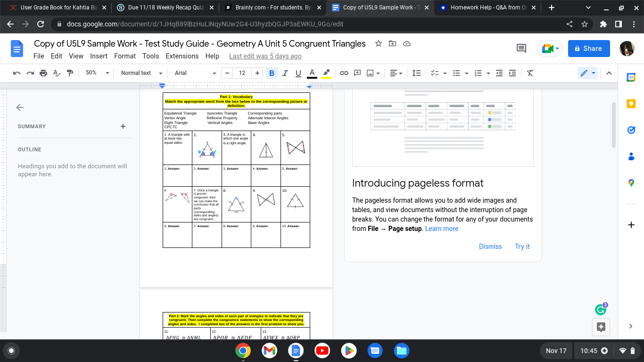Open the line spacing dropdown

[x=416, y=73]
